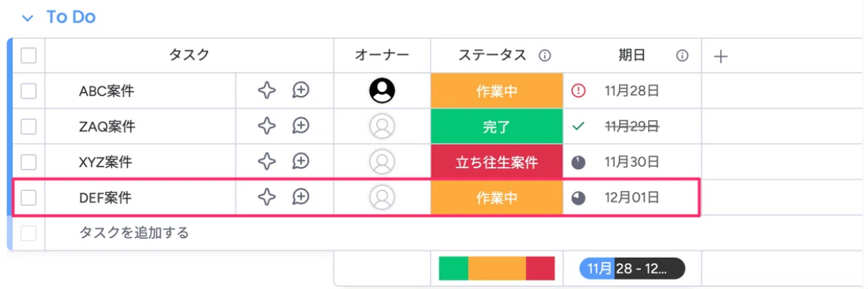Image resolution: width=868 pixels, height=289 pixels.
Task: Open the To Do group title
Action: pyautogui.click(x=71, y=18)
